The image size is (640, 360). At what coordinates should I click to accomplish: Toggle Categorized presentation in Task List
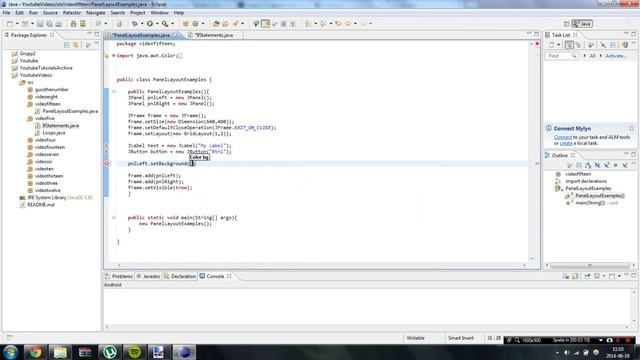pyautogui.click(x=569, y=45)
